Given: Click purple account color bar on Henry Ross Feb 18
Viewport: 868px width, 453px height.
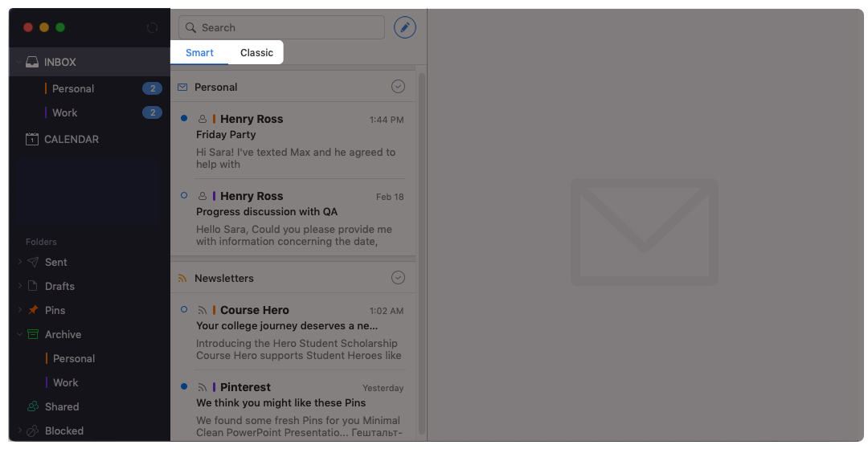Looking at the screenshot, I should tap(215, 196).
